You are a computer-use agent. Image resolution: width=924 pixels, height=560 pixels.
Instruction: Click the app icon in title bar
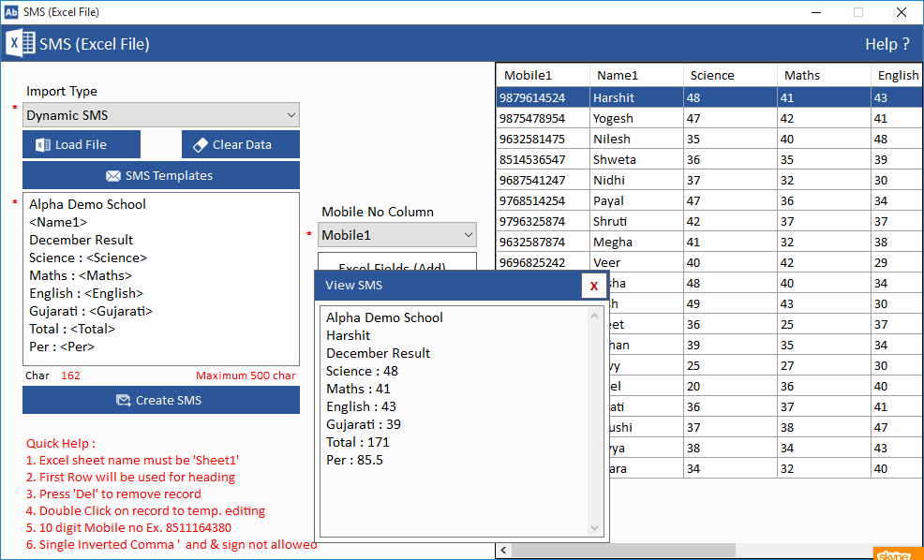[10, 12]
